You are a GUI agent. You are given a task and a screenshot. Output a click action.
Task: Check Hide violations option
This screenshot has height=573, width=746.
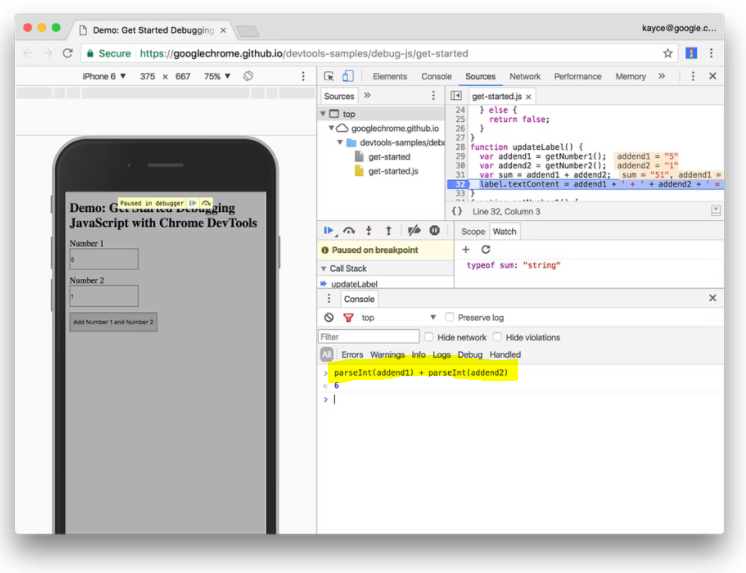coord(497,337)
